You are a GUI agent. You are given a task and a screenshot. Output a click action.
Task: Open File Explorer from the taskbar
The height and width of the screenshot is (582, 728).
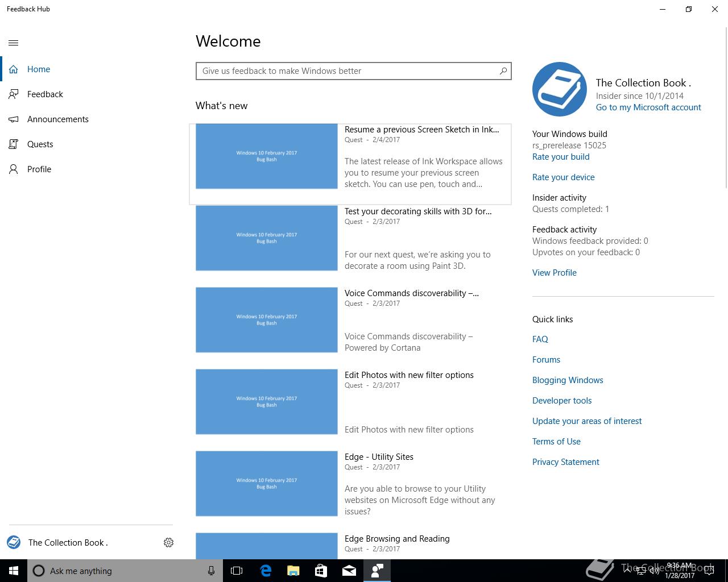(293, 571)
